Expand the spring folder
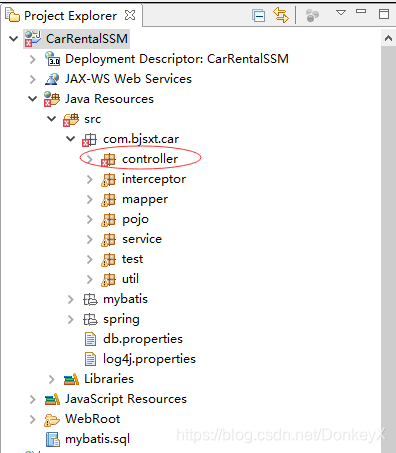Viewport: 396px width, 453px height. [70, 319]
